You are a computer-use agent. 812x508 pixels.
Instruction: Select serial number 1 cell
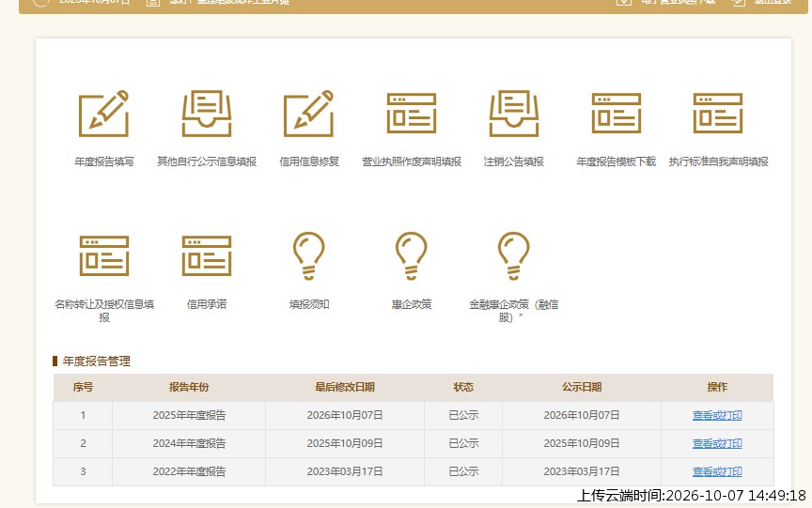click(x=83, y=415)
